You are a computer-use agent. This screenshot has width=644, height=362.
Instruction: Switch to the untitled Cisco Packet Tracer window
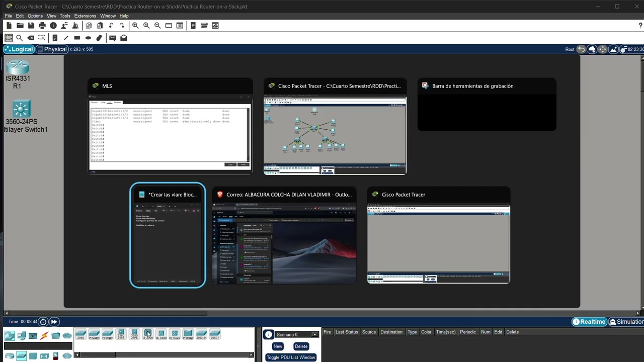click(x=439, y=235)
